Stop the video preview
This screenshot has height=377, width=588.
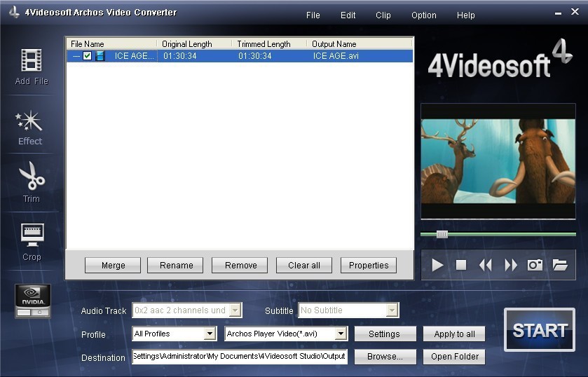461,265
